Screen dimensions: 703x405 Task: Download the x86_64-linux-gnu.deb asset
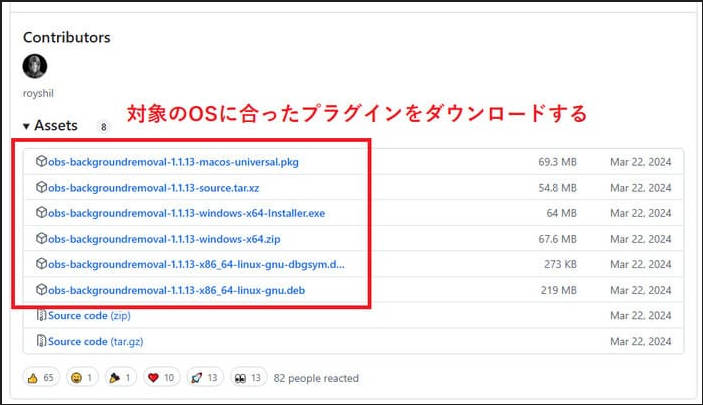[176, 290]
